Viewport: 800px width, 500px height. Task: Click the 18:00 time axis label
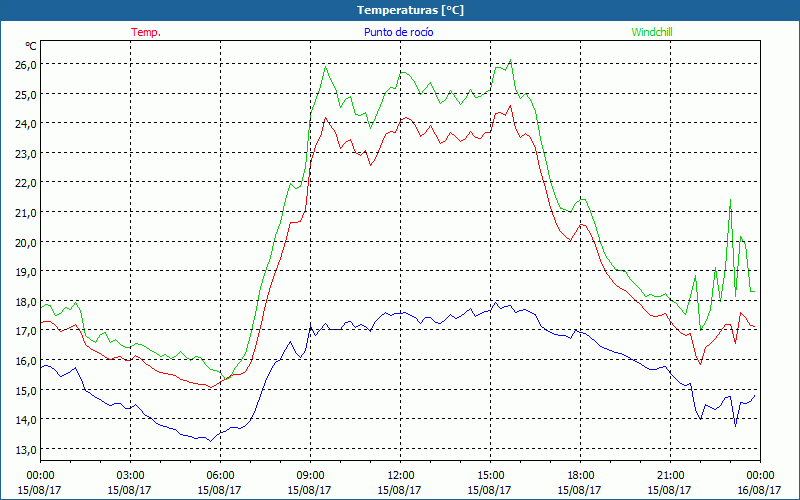(580, 476)
